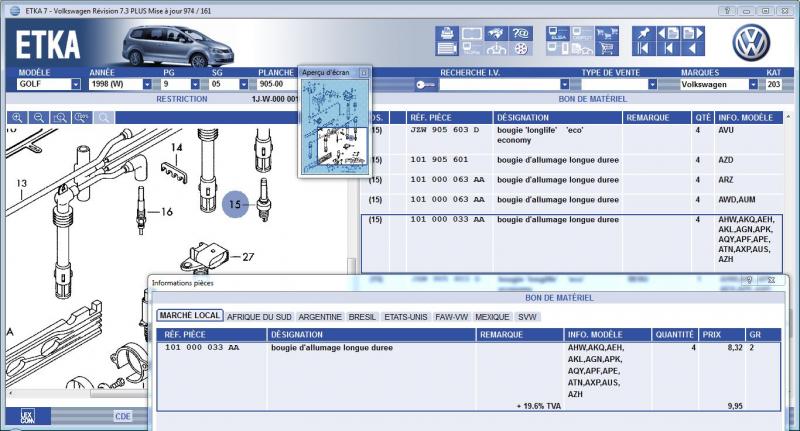Close the Aperçu d'écran preview panel
The width and height of the screenshot is (800, 431).
point(364,73)
